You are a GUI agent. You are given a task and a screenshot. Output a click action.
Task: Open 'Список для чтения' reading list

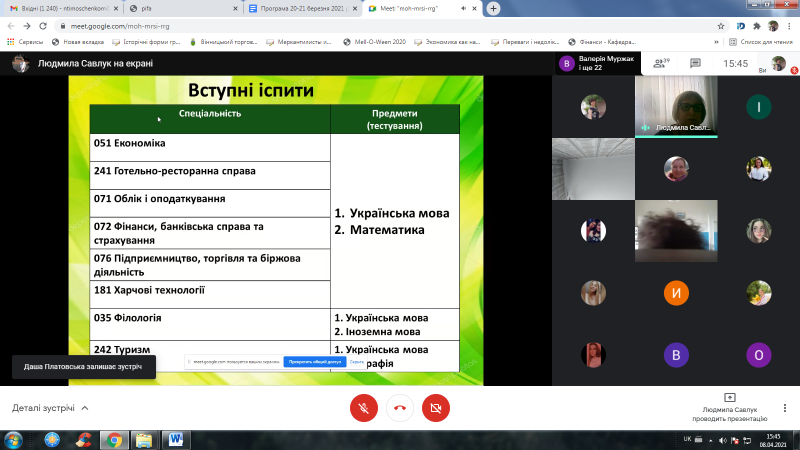(x=761, y=42)
